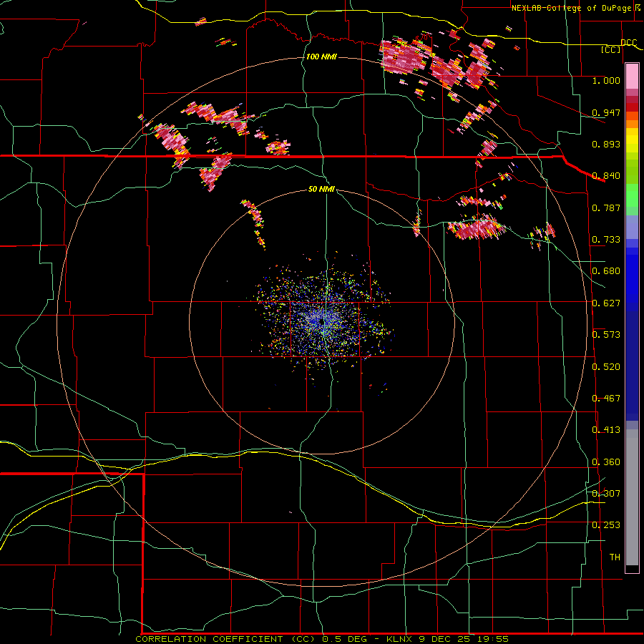Click the 9 DEC 25 date text
The image size is (644, 644).
446,639
